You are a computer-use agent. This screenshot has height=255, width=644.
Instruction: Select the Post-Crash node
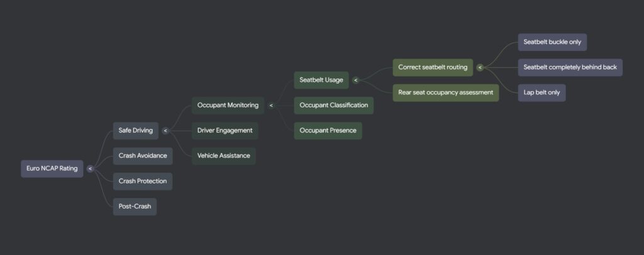[135, 206]
